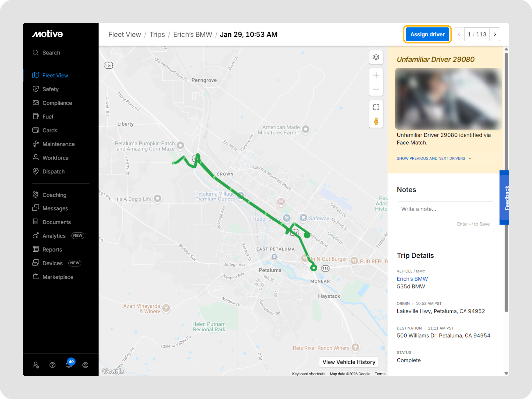
Task: Click the Assign driver button
Action: 427,34
